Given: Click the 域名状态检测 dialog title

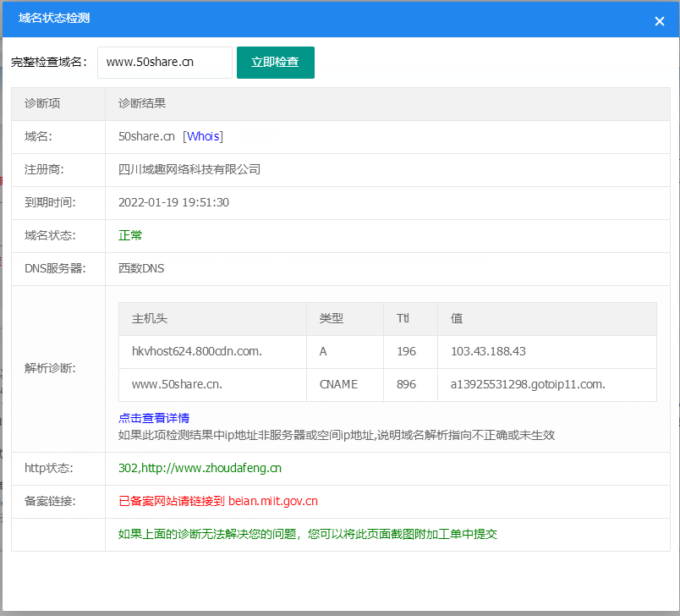Looking at the screenshot, I should [54, 19].
